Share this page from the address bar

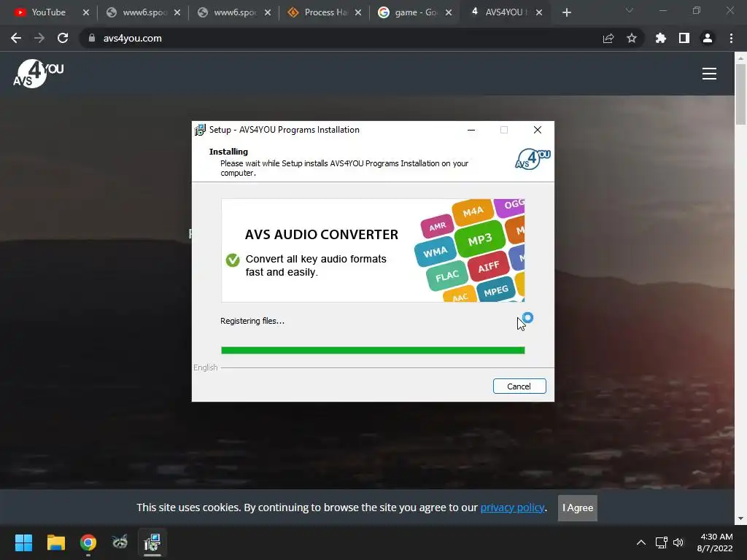608,39
